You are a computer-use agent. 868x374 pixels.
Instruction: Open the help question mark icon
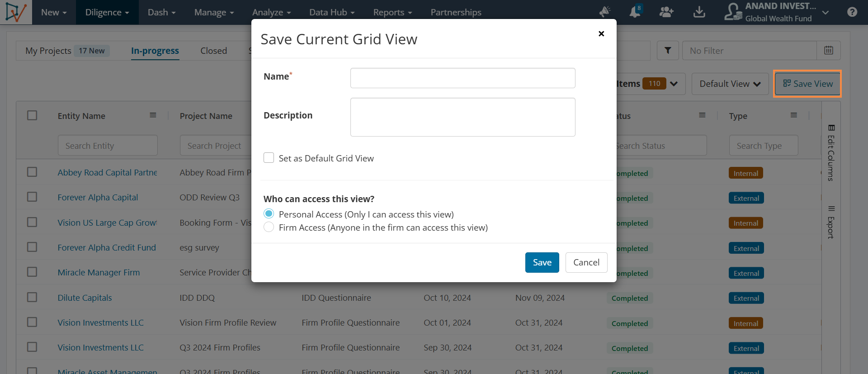(852, 12)
